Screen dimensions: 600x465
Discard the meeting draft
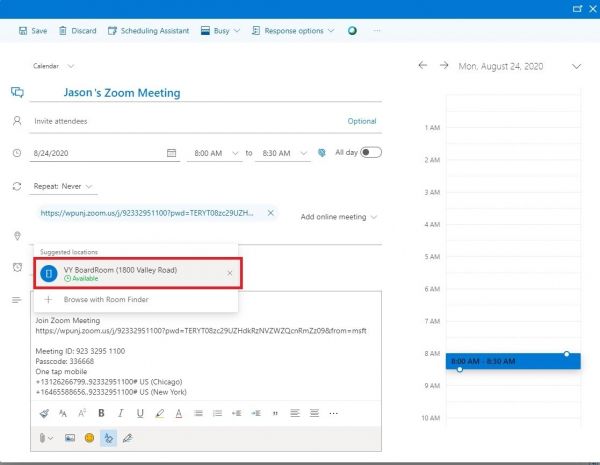78,31
